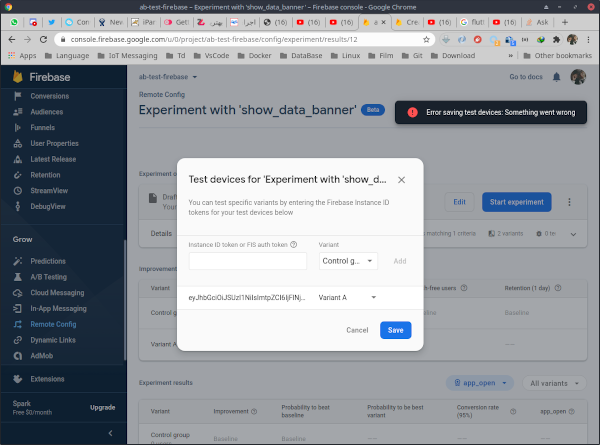Click the Dynamic Links chain icon
600x445 pixels.
click(x=18, y=340)
